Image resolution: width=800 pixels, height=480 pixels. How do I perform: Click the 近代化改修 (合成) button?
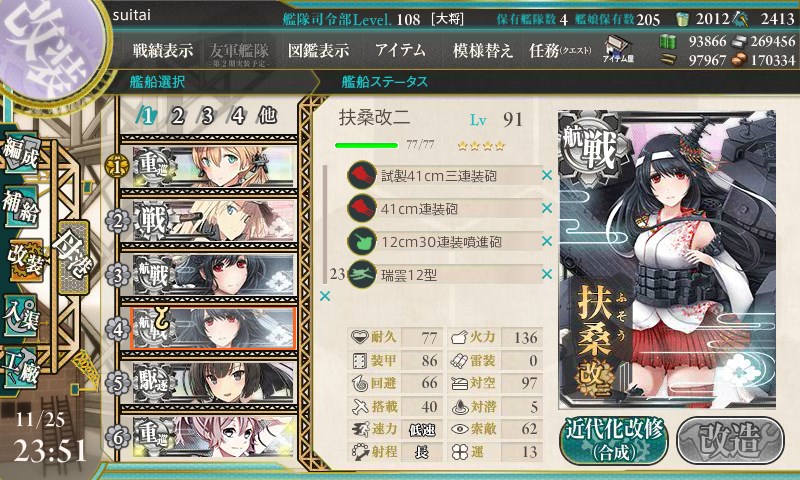(614, 440)
